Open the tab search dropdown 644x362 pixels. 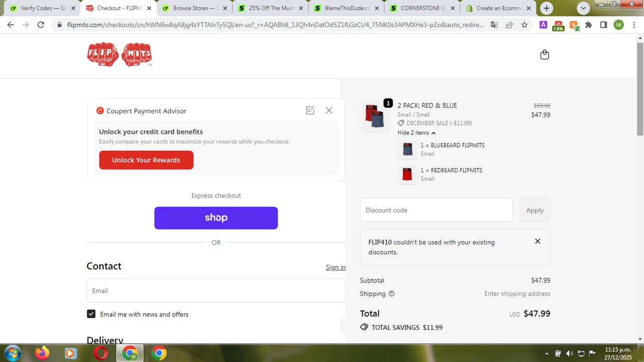(x=583, y=8)
